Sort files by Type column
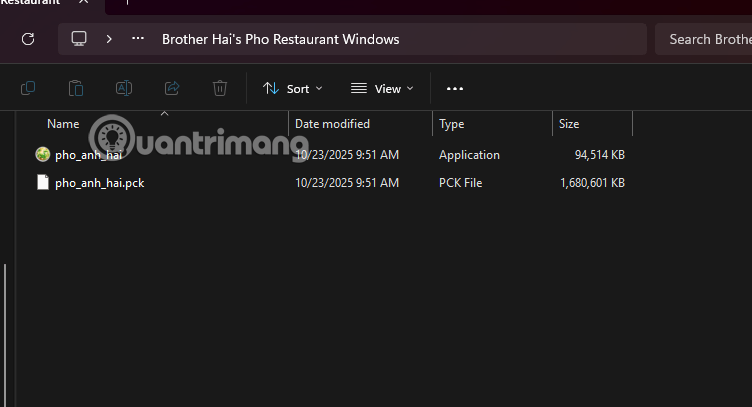 tap(452, 124)
